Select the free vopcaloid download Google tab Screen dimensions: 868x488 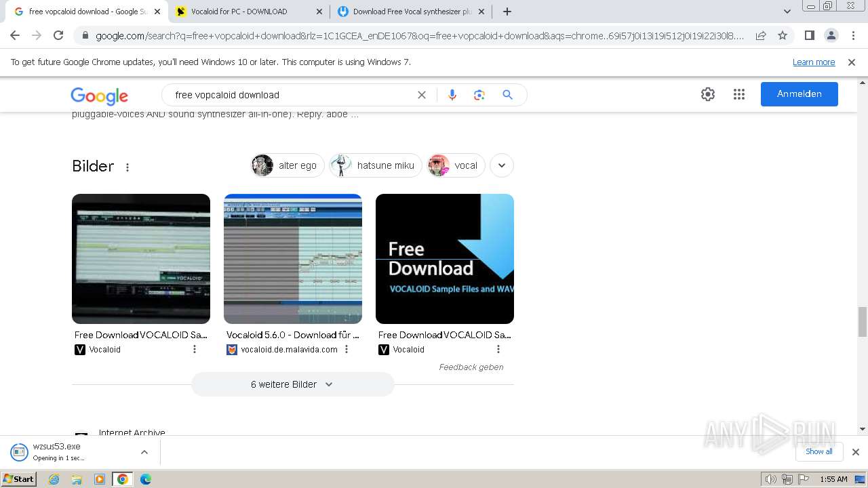coord(86,12)
